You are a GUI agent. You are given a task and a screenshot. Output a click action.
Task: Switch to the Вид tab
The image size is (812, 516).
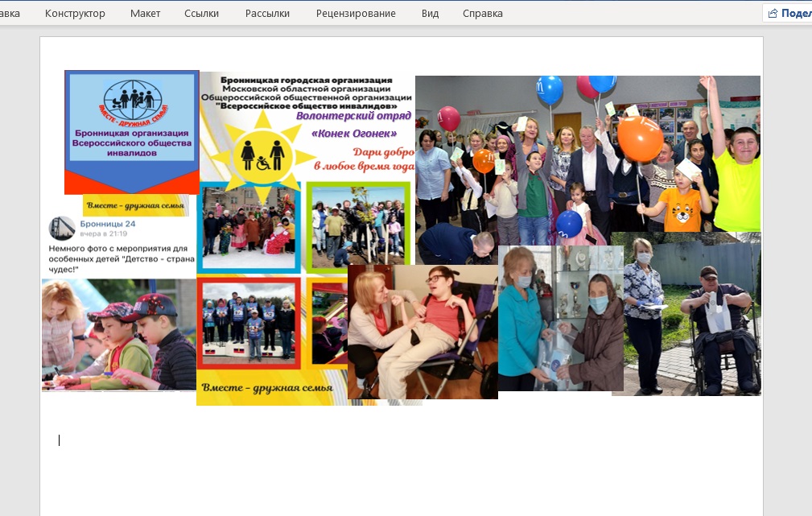[430, 14]
